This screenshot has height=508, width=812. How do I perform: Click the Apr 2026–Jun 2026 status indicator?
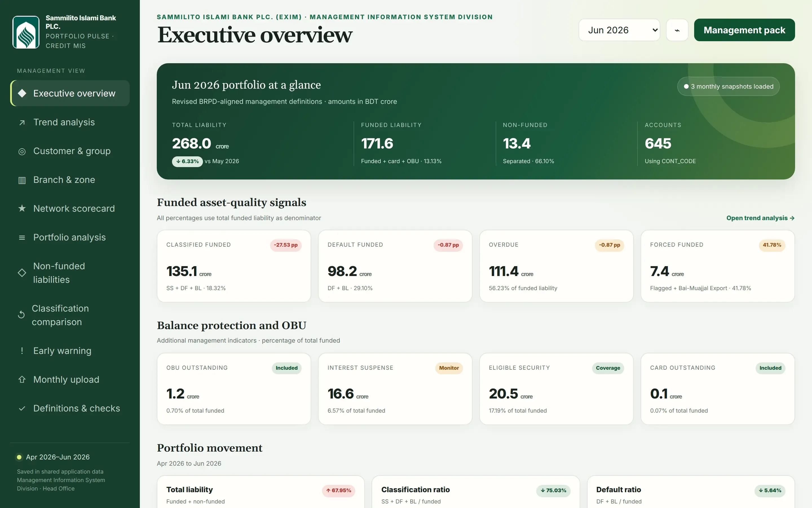coord(53,457)
